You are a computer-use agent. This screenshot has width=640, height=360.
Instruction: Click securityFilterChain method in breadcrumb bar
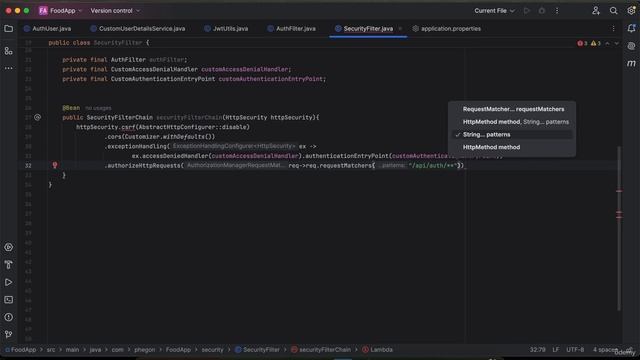(321, 350)
